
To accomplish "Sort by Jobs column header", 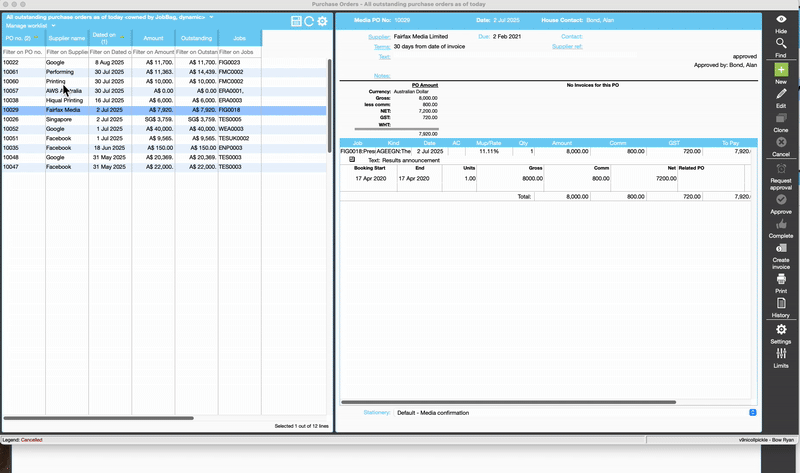I will [x=240, y=38].
